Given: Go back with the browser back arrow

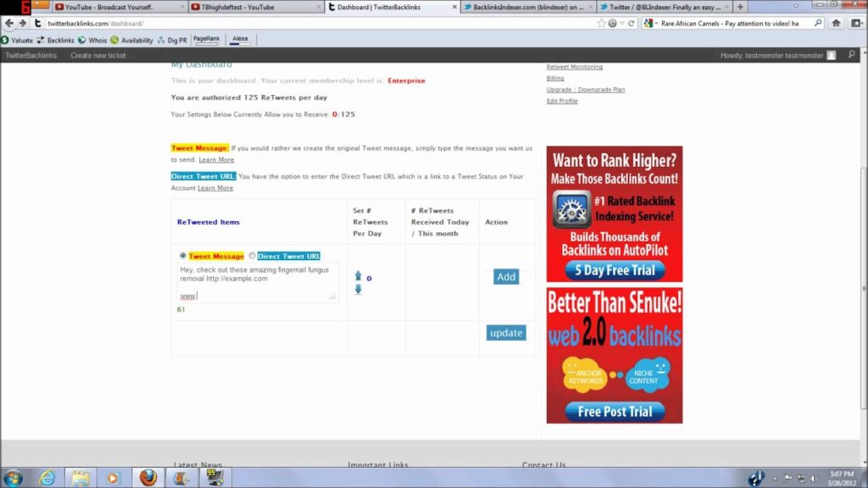Looking at the screenshot, I should 8,23.
